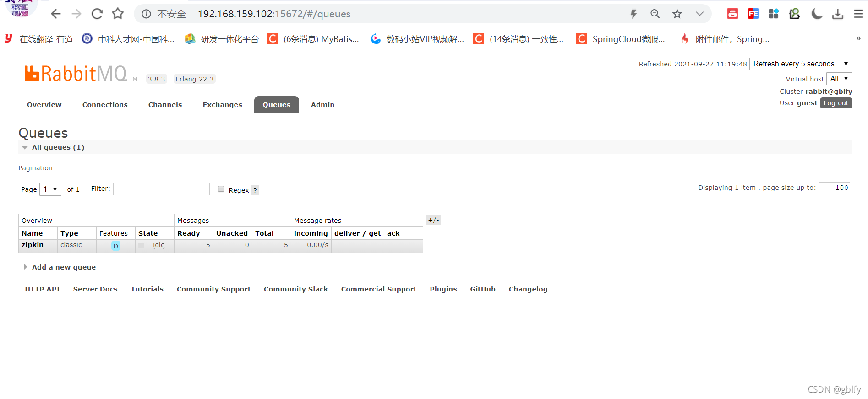The height and width of the screenshot is (399, 868).
Task: Focus the Filter input field
Action: pos(161,189)
